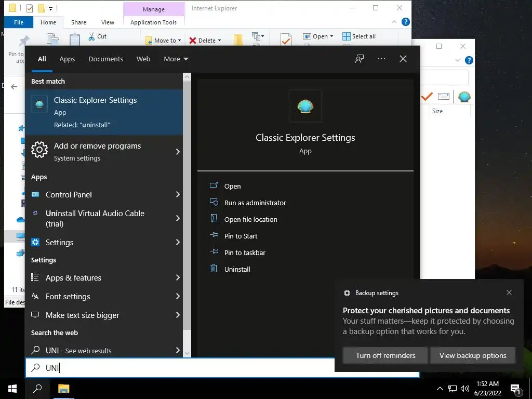Click the feedback person icon in search header
The width and height of the screenshot is (532, 399).
[360, 59]
